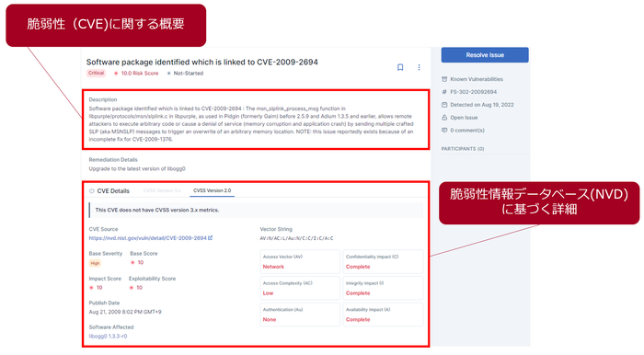Click the shield icon next to CVE Details

click(92, 191)
